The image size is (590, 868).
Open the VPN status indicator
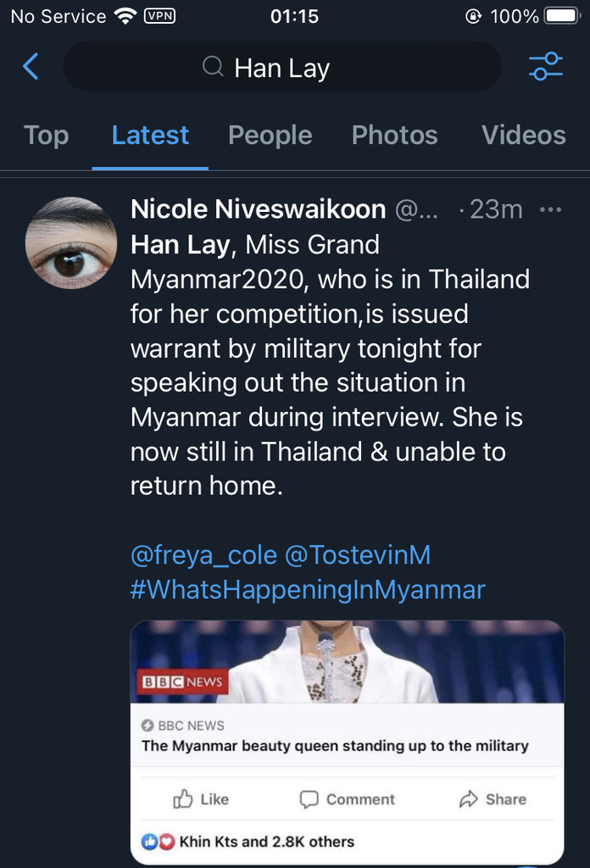pos(159,16)
